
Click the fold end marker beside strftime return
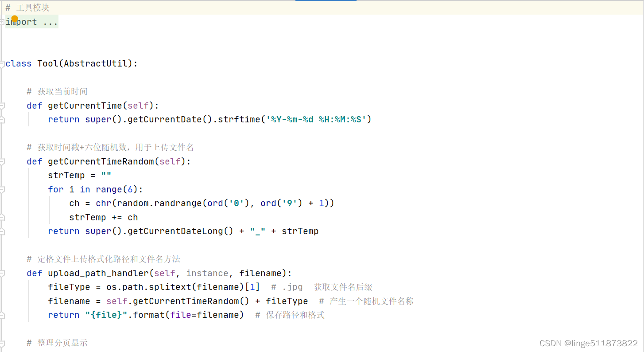click(x=2, y=120)
